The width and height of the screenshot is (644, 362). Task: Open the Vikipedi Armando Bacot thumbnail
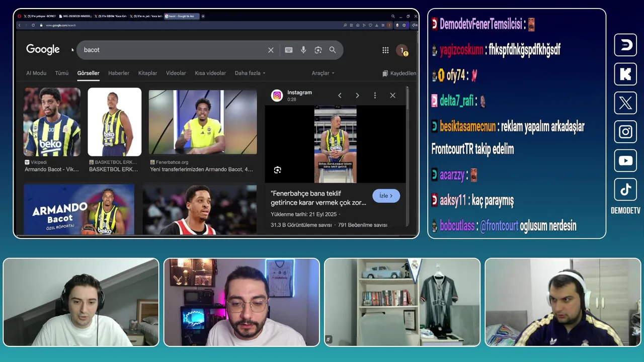tap(52, 122)
